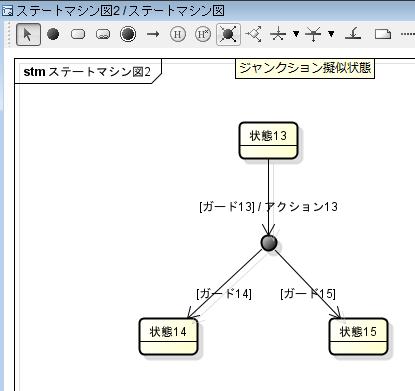
Task: Select the join pseudostate tool
Action: coord(313,34)
